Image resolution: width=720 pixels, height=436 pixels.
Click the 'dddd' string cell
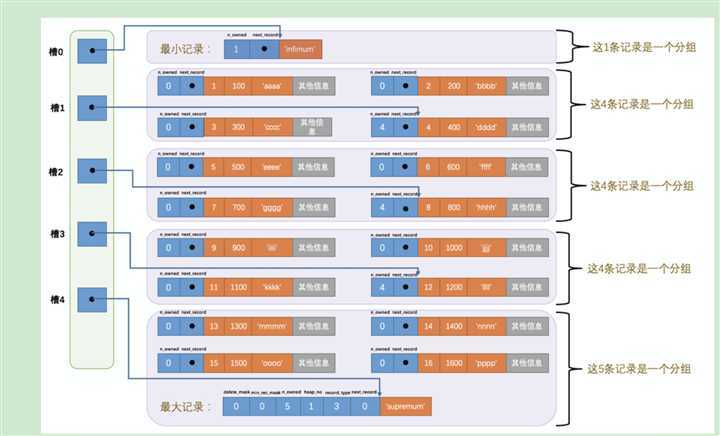click(x=487, y=127)
